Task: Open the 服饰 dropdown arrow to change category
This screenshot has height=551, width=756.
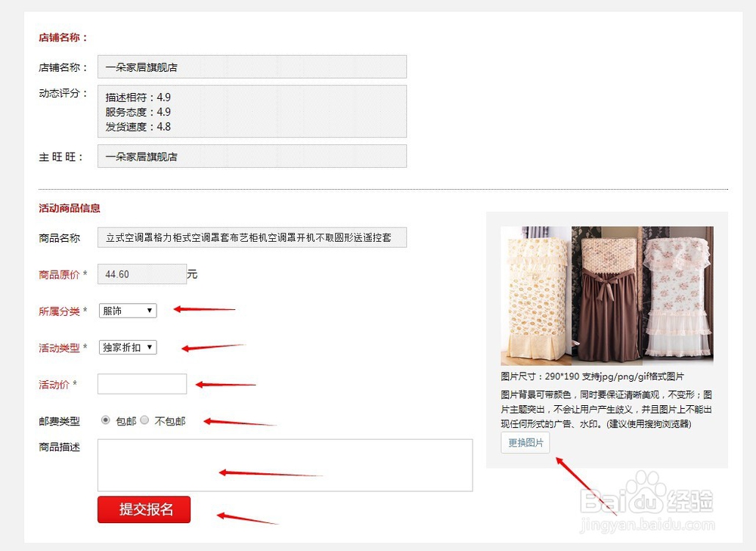Action: tap(149, 311)
